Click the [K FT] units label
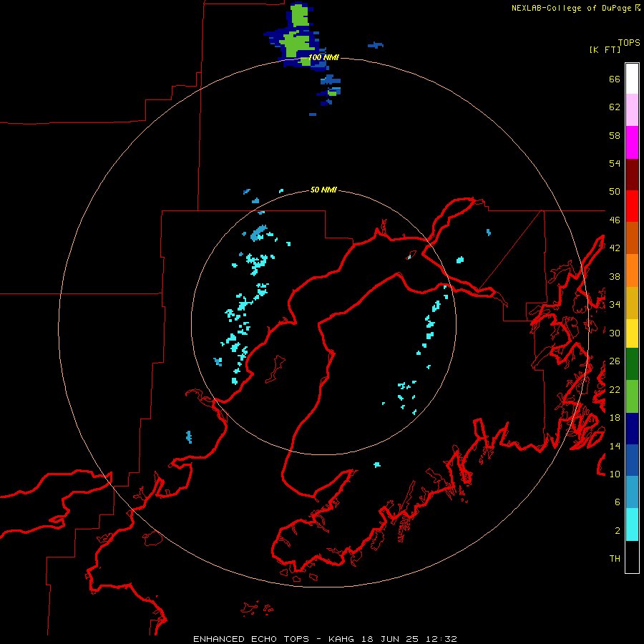Image resolution: width=644 pixels, height=644 pixels. pos(605,49)
